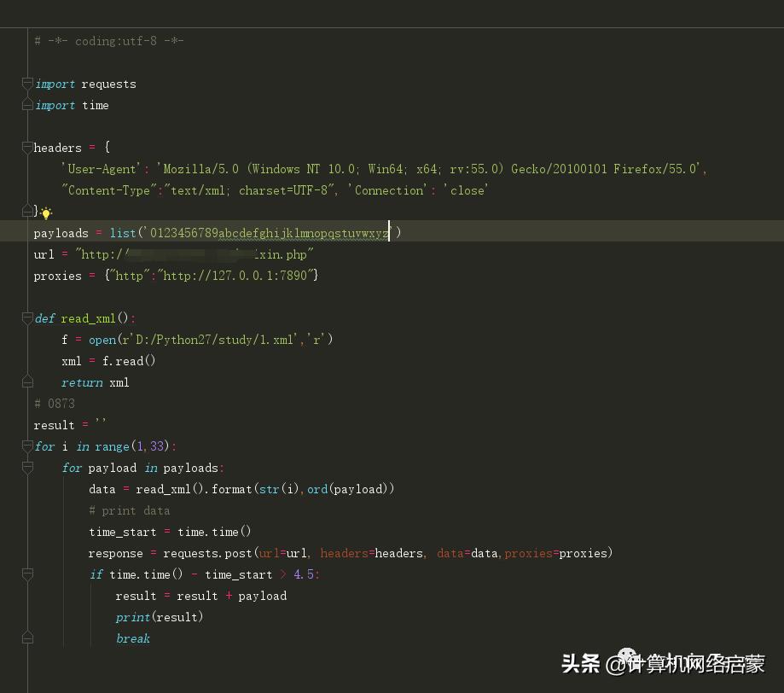784x693 pixels.
Task: Click the 'proxies=proxies' argument
Action: click(x=555, y=553)
